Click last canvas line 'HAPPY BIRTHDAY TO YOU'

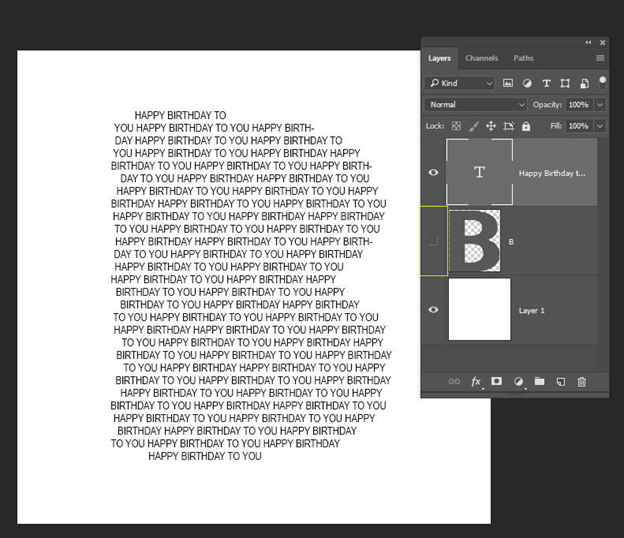pos(205,456)
